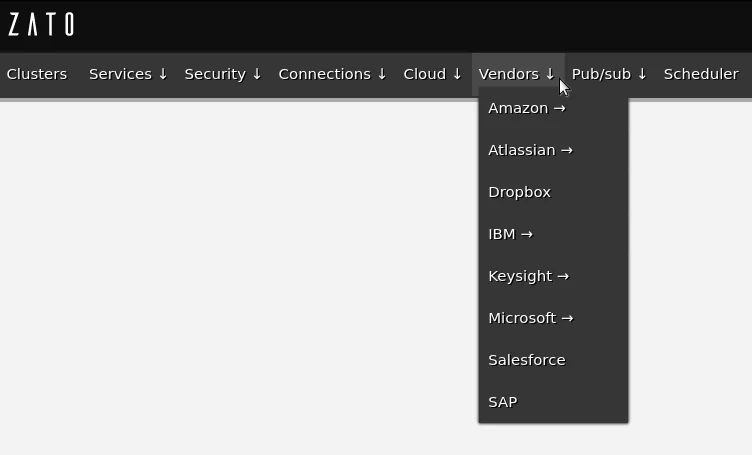
Task: Open the Connections dropdown
Action: (x=332, y=74)
